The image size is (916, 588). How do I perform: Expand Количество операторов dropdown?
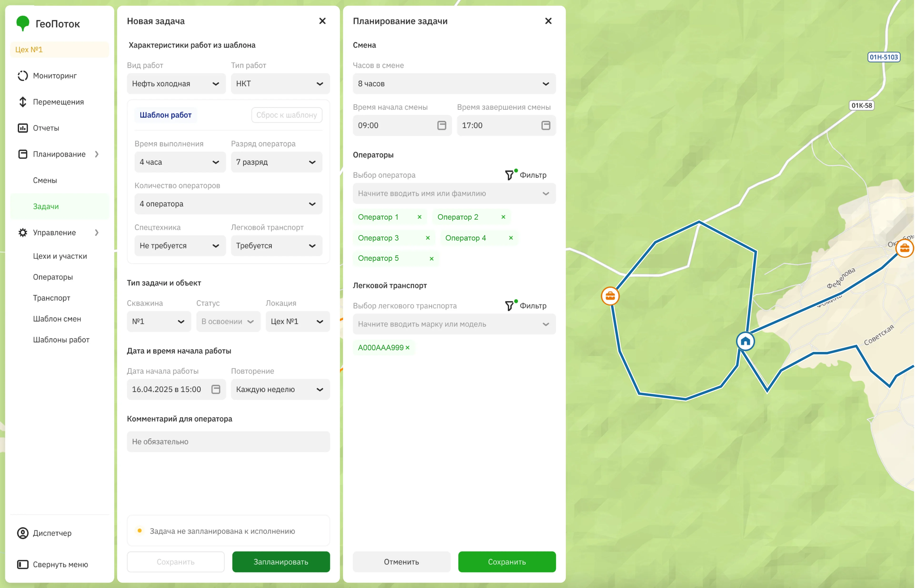[x=228, y=204]
